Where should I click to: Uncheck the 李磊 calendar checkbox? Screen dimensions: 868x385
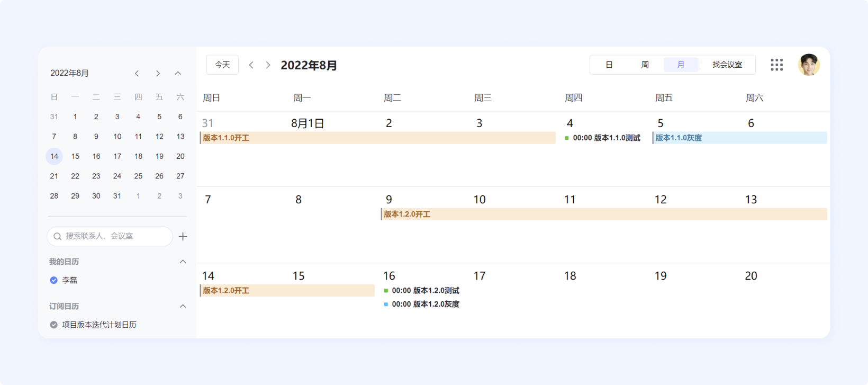[x=53, y=280]
